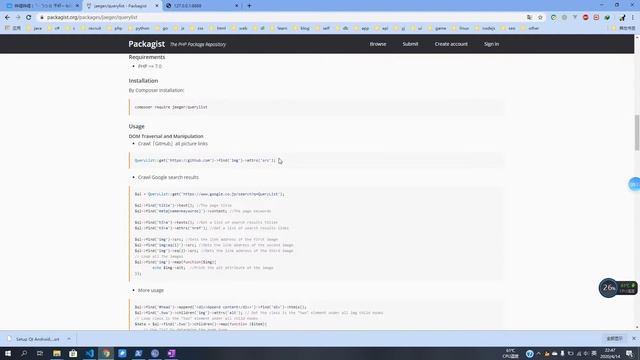
Task: Open the linux bookmarks folder
Action: (460, 28)
